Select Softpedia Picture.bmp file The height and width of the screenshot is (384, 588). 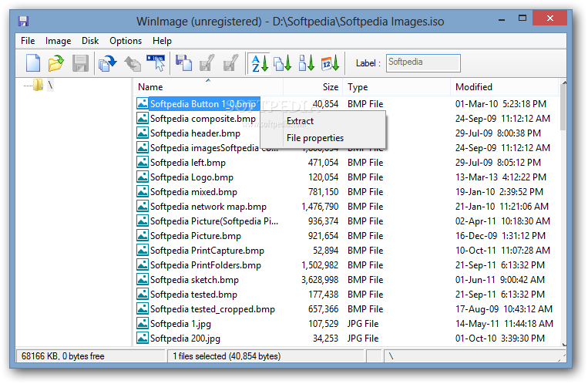tap(196, 236)
